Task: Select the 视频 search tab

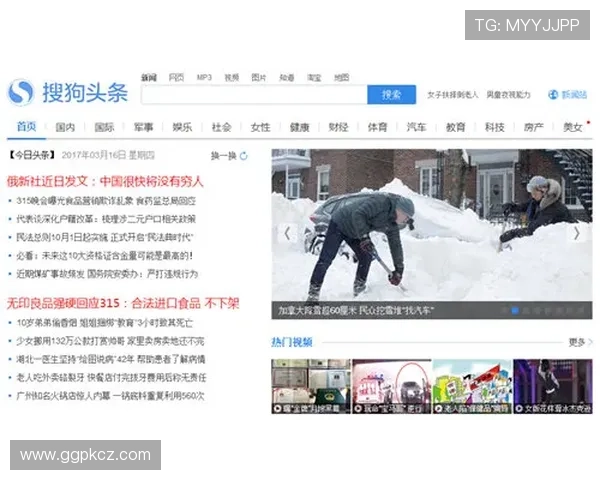Action: pyautogui.click(x=232, y=77)
